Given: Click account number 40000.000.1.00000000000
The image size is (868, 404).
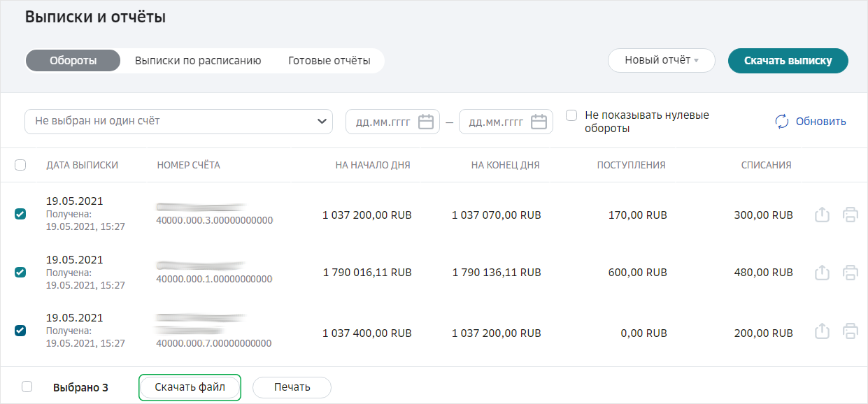Looking at the screenshot, I should click(x=214, y=279).
